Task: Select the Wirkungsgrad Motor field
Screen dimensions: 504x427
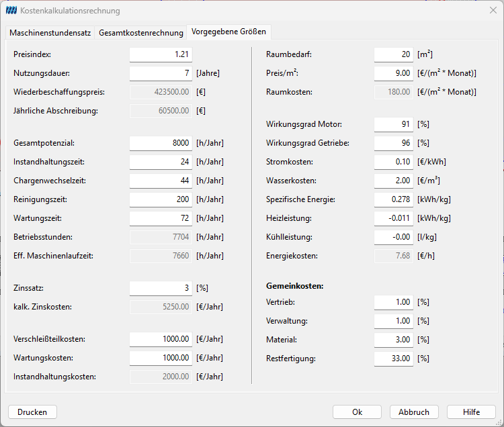Action: click(x=394, y=124)
